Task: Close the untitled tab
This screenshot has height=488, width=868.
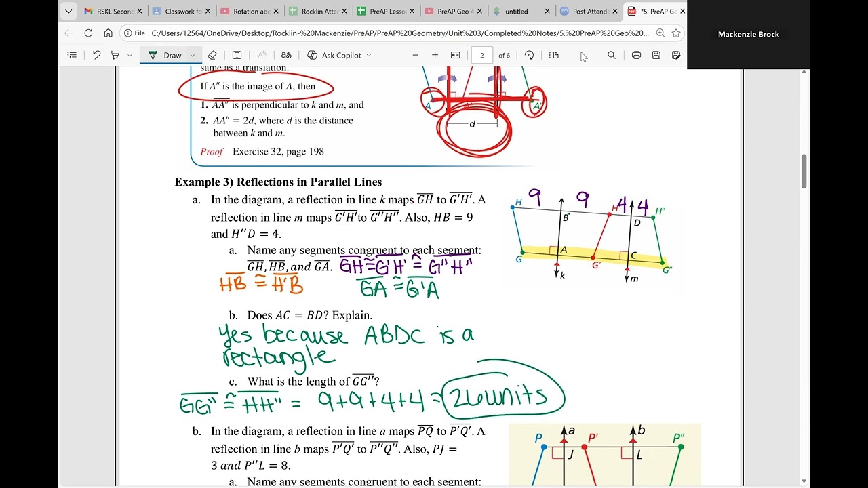Action: (x=547, y=11)
